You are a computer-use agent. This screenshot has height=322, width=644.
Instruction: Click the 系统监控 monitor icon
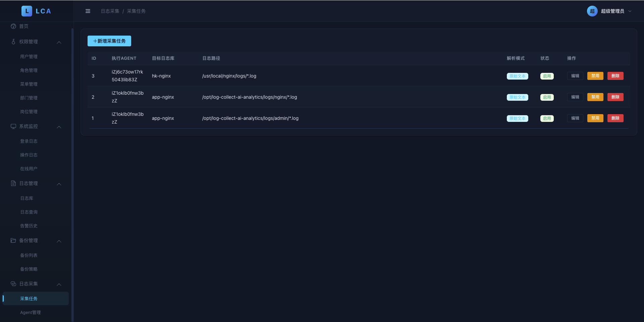pos(13,126)
